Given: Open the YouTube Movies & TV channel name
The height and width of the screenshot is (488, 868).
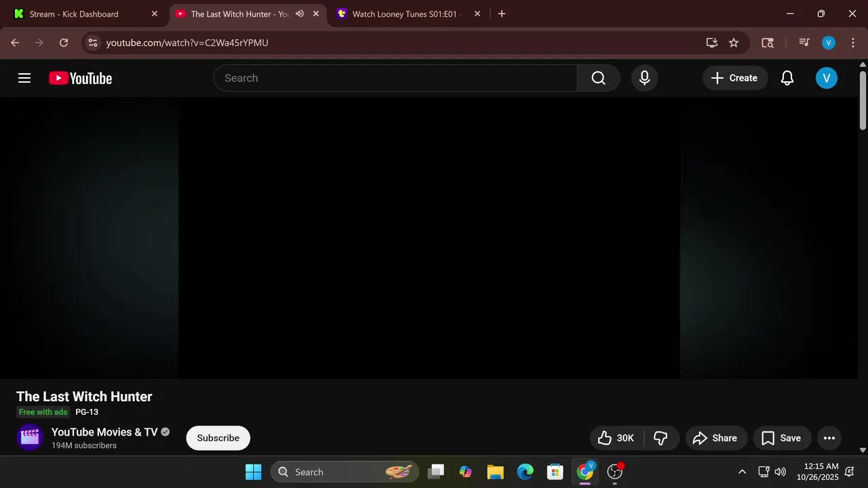Looking at the screenshot, I should click(x=104, y=432).
